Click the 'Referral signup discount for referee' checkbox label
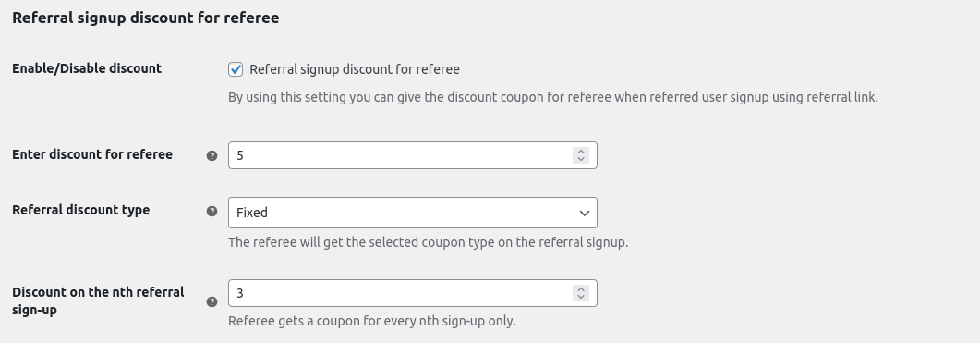The height and width of the screenshot is (343, 980). [355, 69]
